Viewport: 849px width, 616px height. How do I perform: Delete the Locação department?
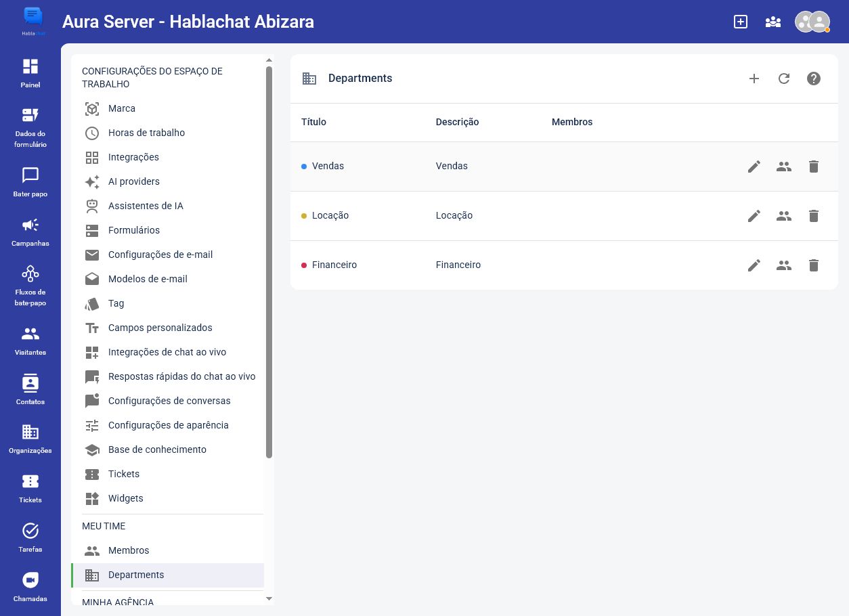(x=814, y=216)
